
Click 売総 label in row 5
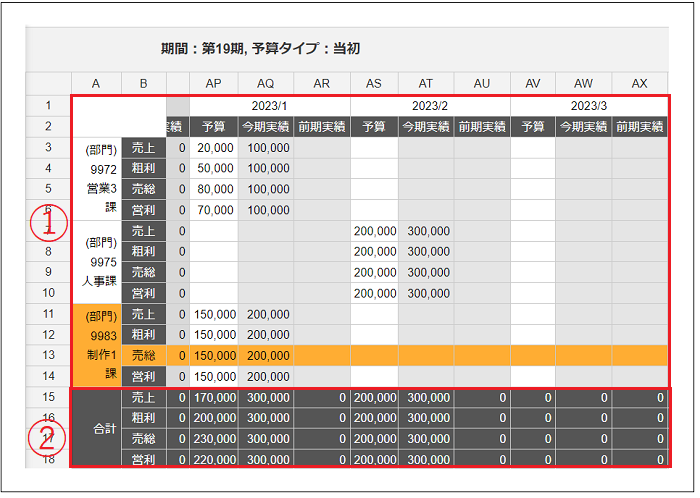coord(144,189)
